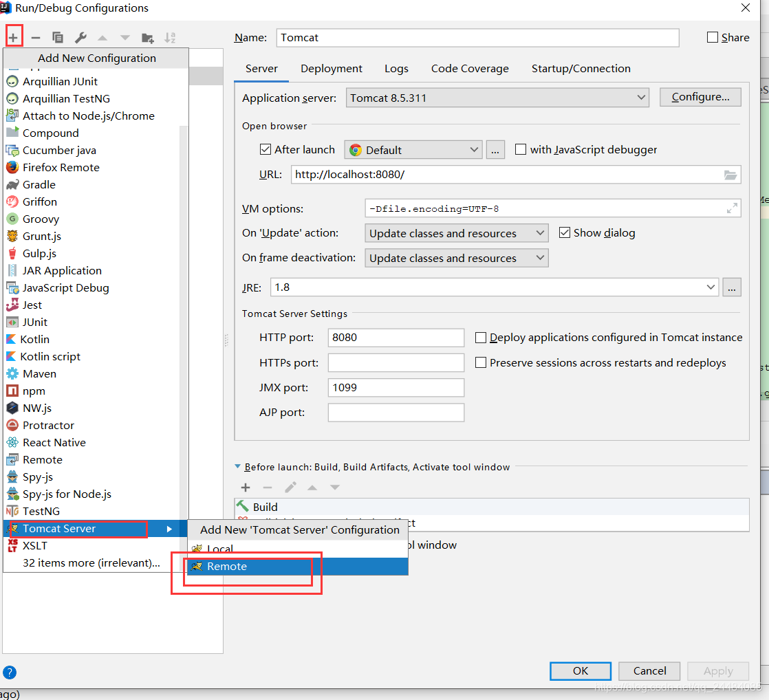Open the browser Default dropdown
This screenshot has width=769, height=700.
413,149
